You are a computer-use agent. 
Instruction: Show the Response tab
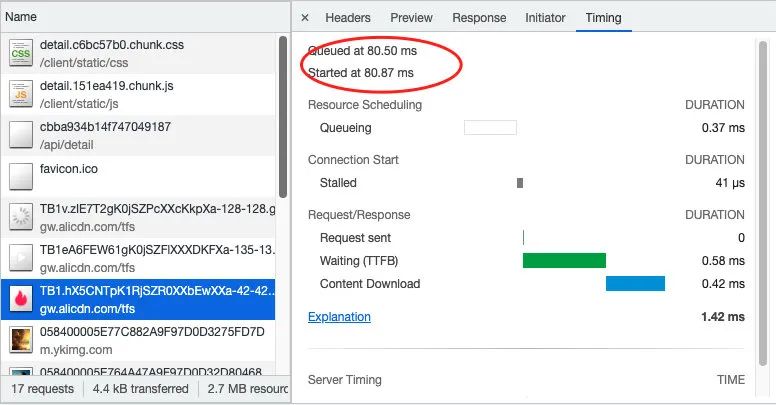(479, 18)
